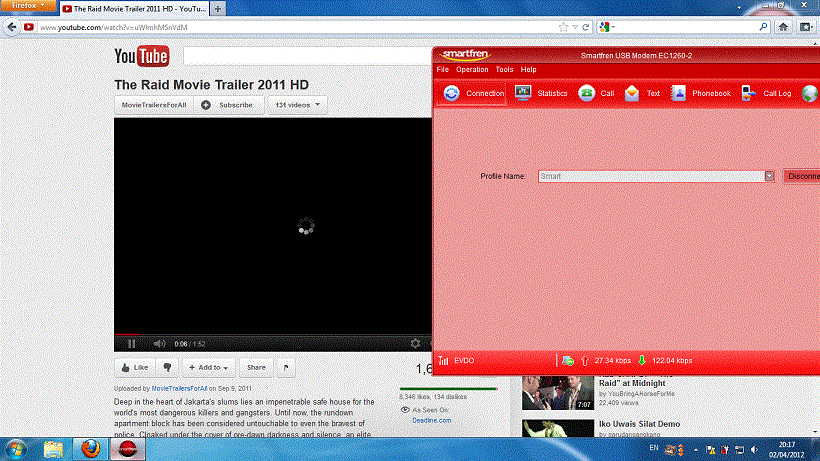The height and width of the screenshot is (461, 820).
Task: Open the URL bar history dropdown arrow
Action: (575, 27)
